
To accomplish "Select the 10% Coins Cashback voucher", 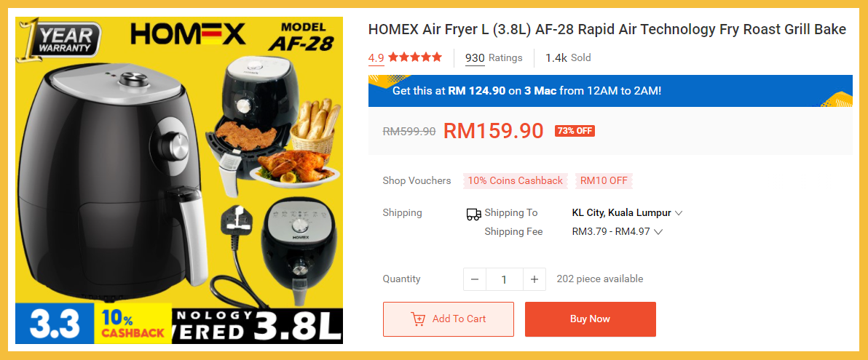I will 516,181.
